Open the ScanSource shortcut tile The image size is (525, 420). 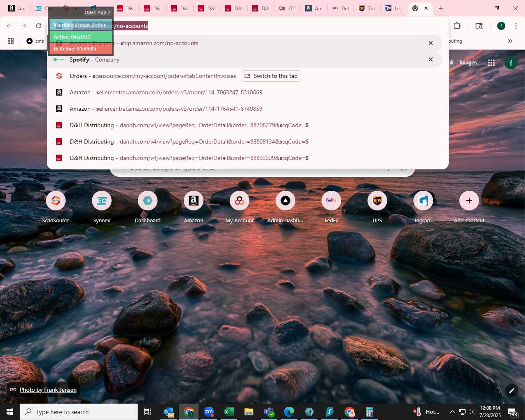tap(56, 207)
